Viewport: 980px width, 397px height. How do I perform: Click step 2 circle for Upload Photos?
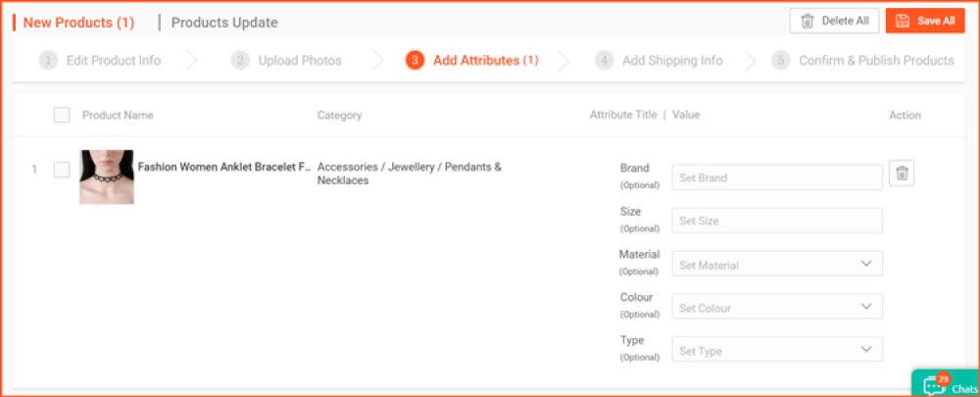tap(240, 61)
